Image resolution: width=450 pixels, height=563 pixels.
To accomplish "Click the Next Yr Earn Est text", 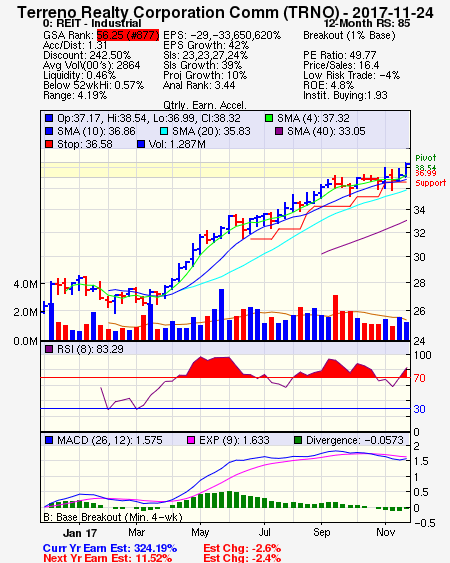I will (107, 558).
